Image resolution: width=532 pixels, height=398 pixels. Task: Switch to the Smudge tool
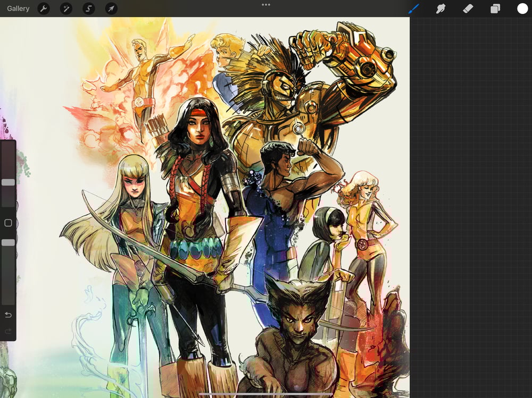point(441,9)
